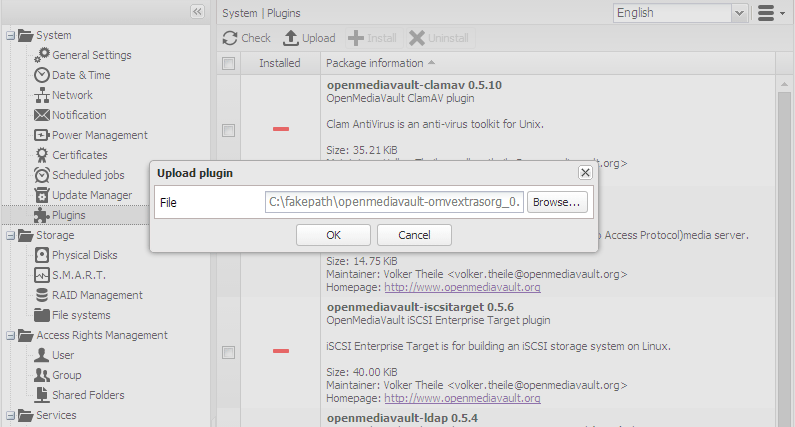Viewport: 795px width, 427px height.
Task: Click the RAID Management database icon
Action: [42, 295]
